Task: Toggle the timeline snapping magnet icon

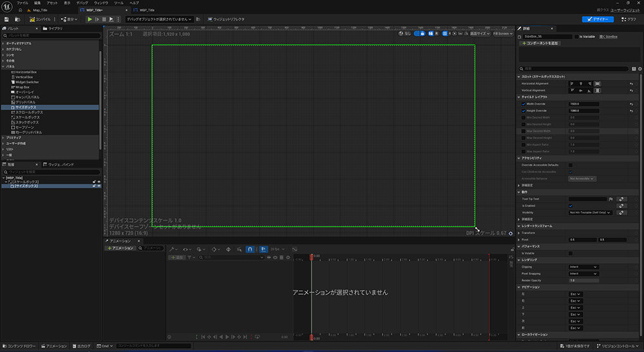Action: (x=250, y=248)
